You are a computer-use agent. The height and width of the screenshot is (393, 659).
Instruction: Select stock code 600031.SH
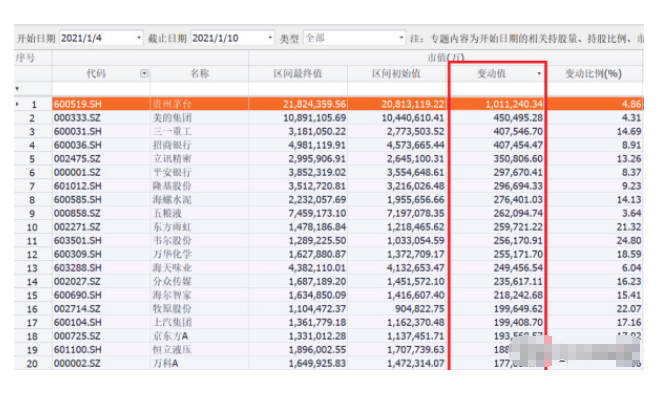(78, 131)
